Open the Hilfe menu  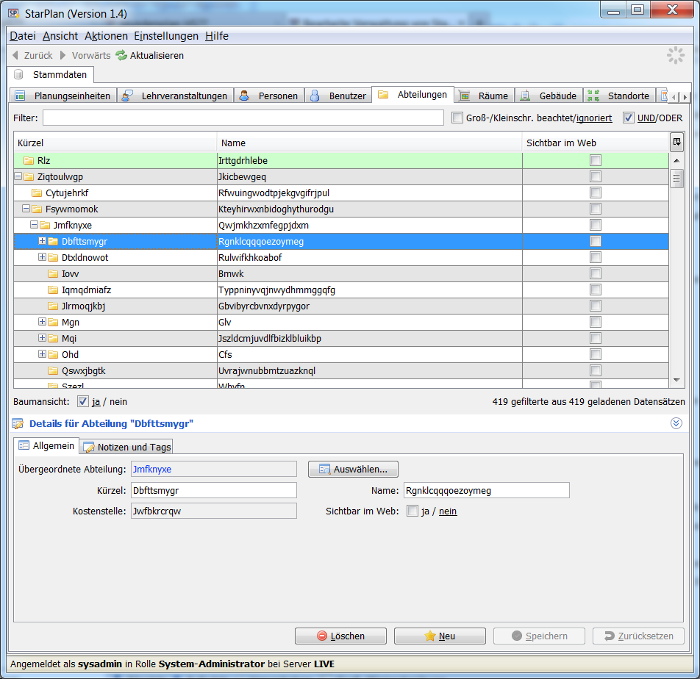[x=217, y=36]
